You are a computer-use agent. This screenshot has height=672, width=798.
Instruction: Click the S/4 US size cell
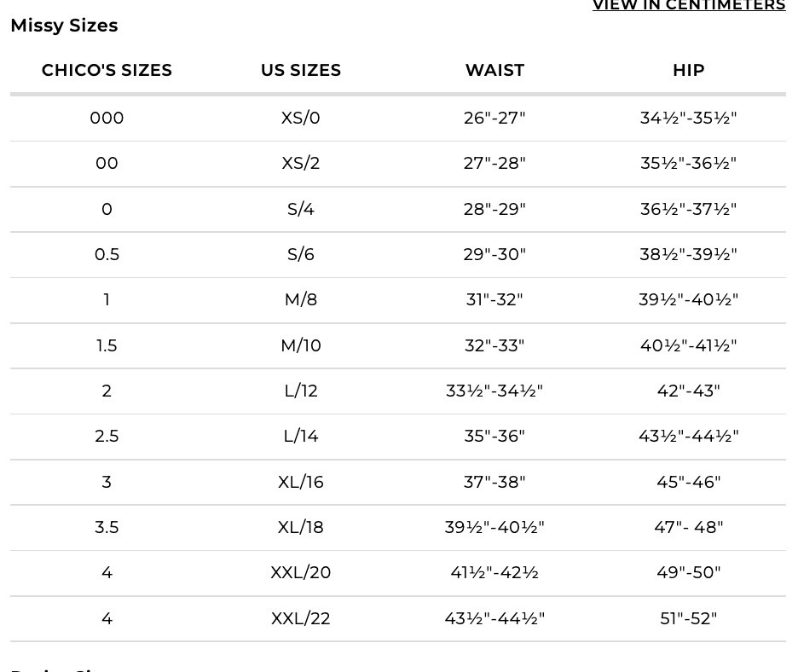(301, 209)
